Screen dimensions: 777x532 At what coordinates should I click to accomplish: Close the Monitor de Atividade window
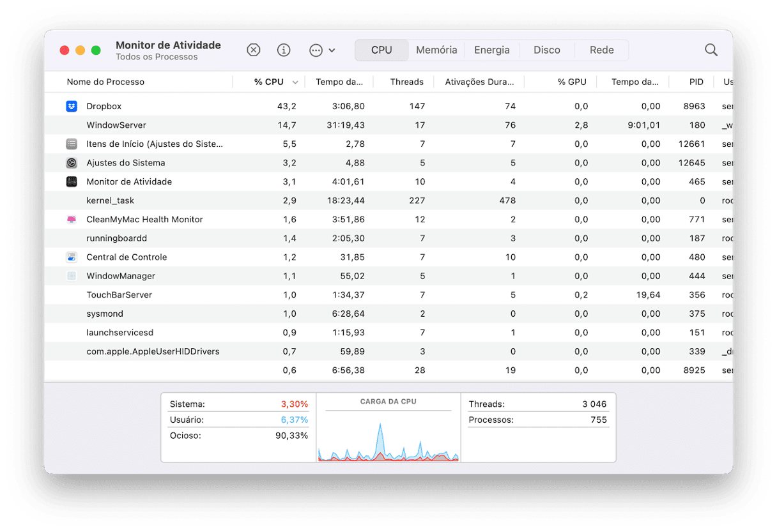click(65, 50)
